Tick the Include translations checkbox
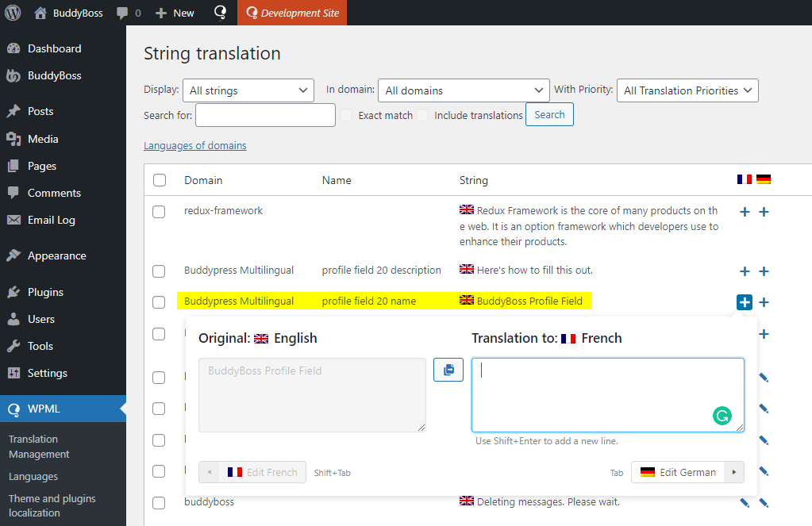This screenshot has width=812, height=526. 422,115
